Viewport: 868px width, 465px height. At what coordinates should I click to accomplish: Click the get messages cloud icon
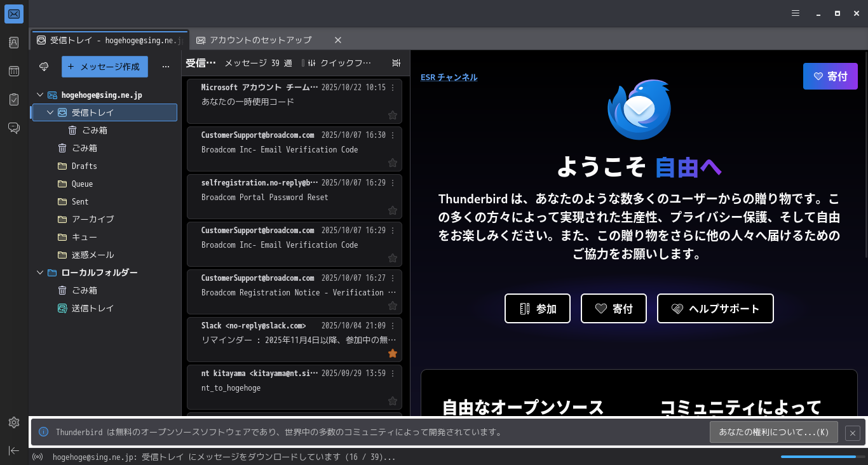point(44,66)
